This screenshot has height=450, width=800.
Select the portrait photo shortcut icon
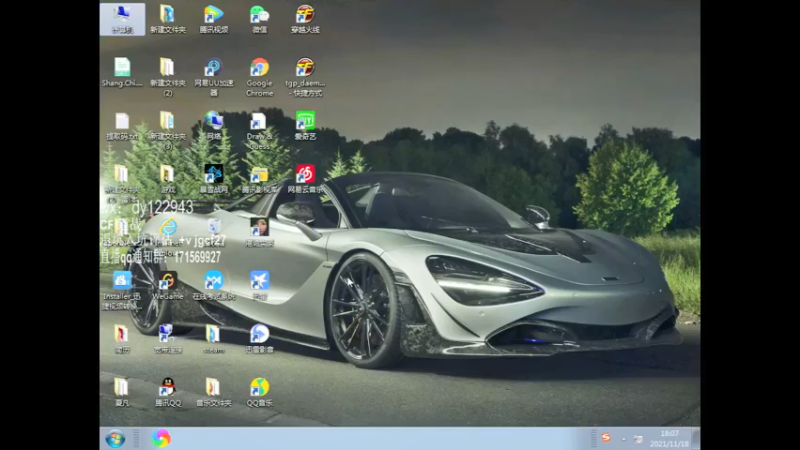coord(259,232)
